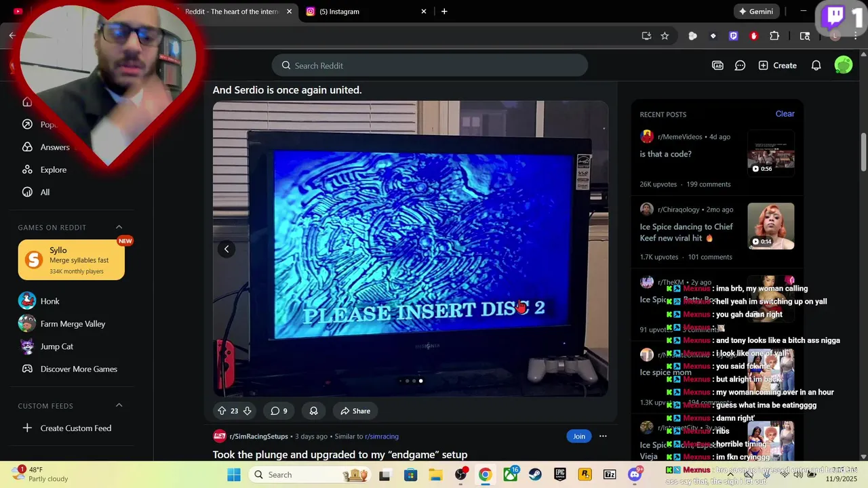The height and width of the screenshot is (488, 868).
Task: Create a new Reddit post
Action: point(778,66)
